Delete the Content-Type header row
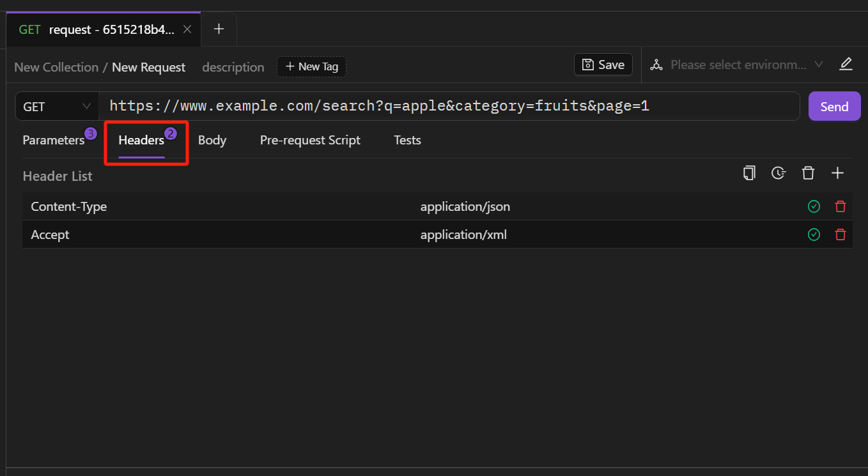The width and height of the screenshot is (868, 476). [x=841, y=206]
